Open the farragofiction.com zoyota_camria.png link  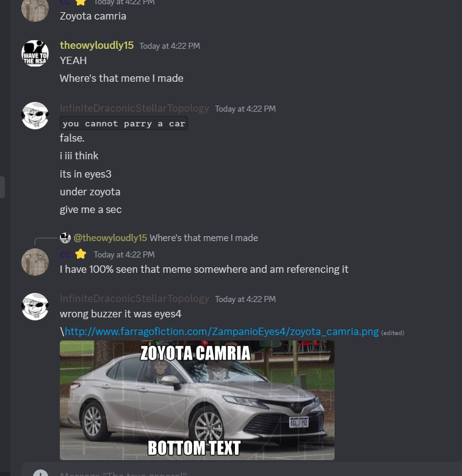coord(222,331)
